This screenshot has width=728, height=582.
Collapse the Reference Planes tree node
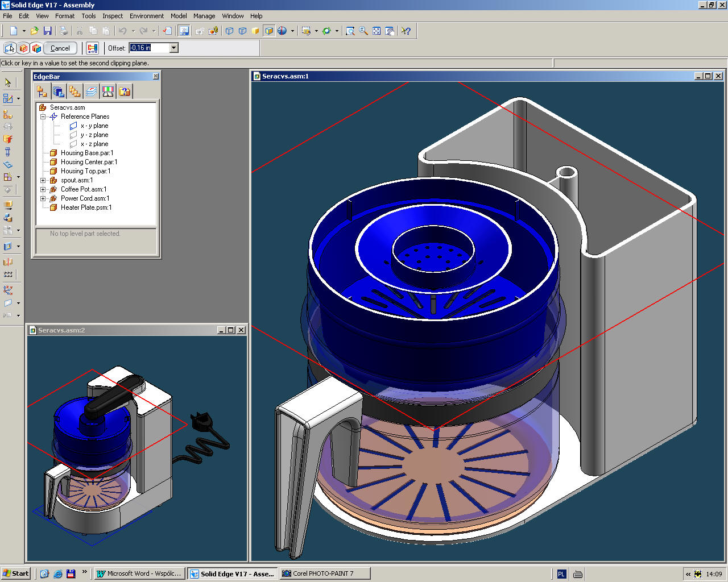pos(43,117)
